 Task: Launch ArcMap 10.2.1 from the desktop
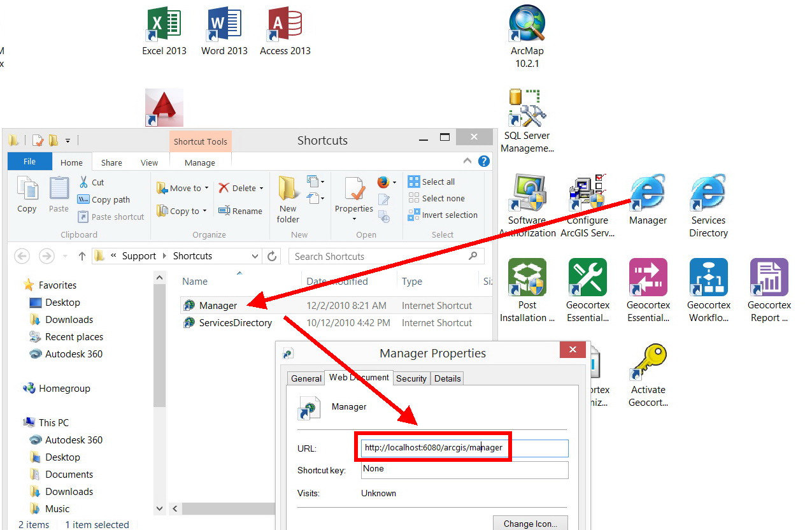point(527,37)
